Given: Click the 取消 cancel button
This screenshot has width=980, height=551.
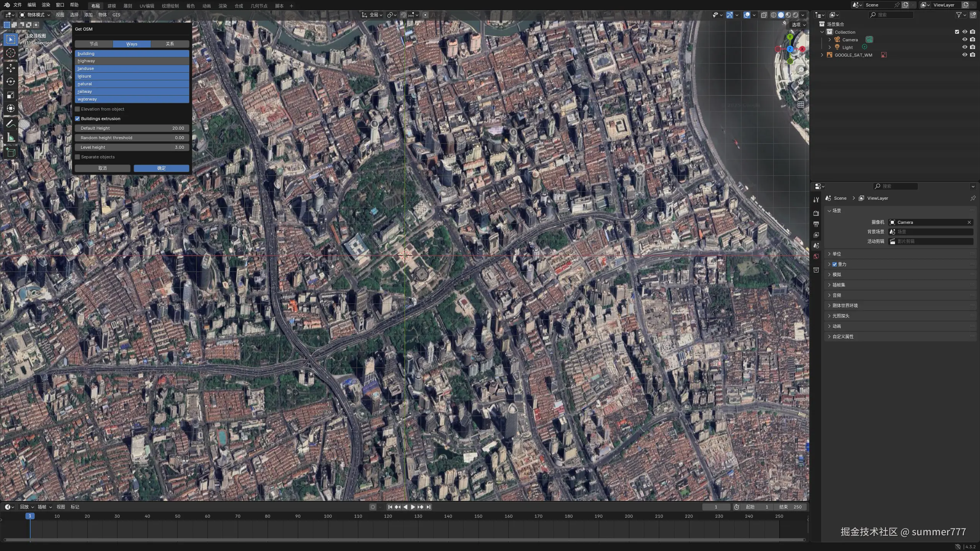Looking at the screenshot, I should (102, 168).
